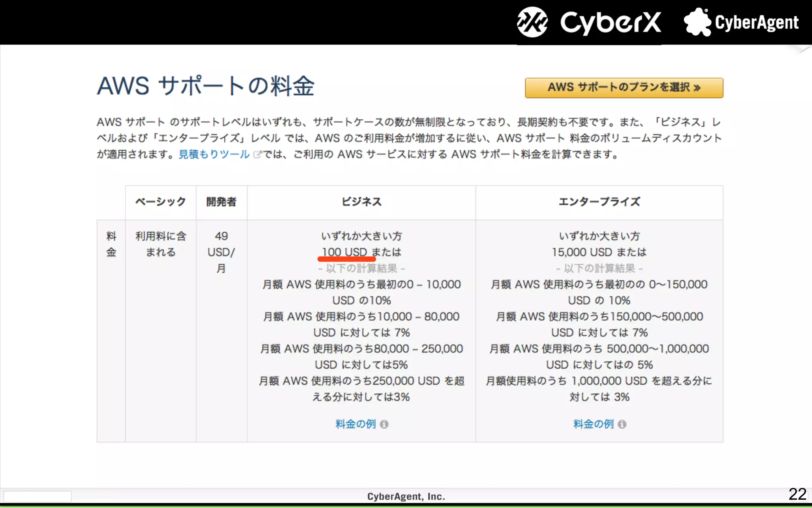Click info icon next to Business 料金の例
Viewport: 812px width, 508px height.
(x=384, y=424)
